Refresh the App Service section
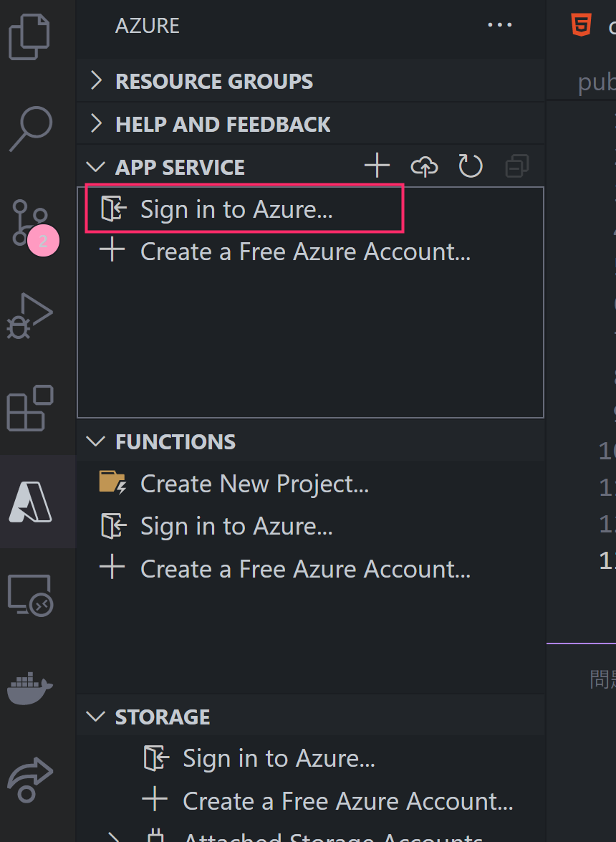616x842 pixels. (x=471, y=166)
